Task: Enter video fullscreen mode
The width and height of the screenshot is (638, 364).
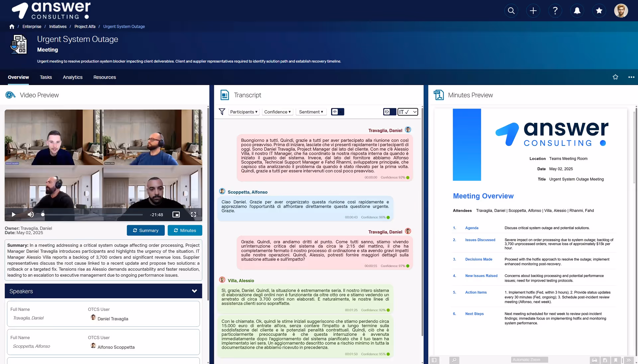Action: (193, 215)
